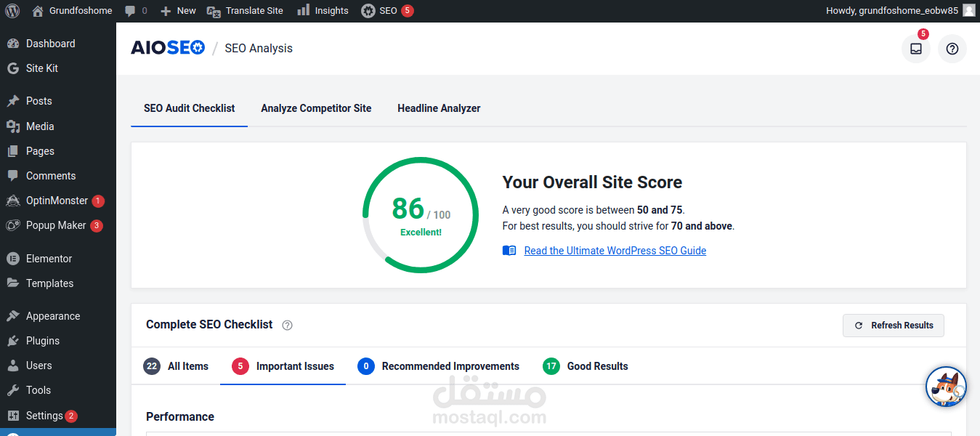
Task: Open Pages in the sidebar
Action: coord(58,151)
